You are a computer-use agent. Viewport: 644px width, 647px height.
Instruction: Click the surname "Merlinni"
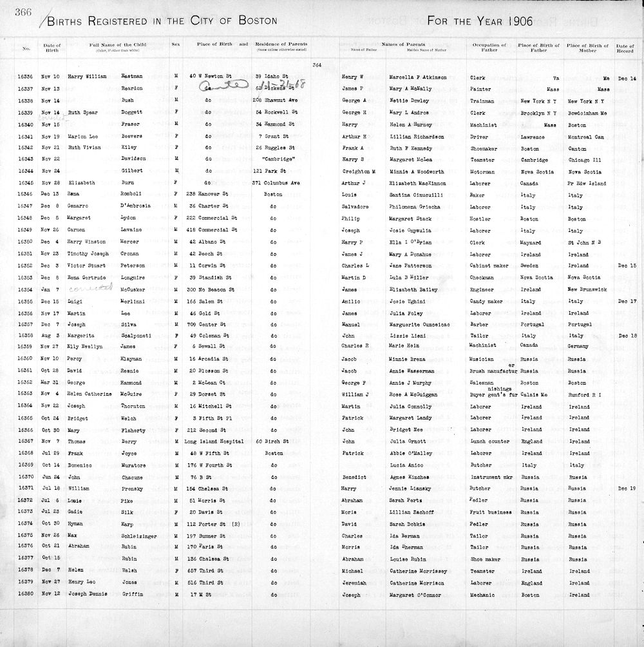click(133, 301)
